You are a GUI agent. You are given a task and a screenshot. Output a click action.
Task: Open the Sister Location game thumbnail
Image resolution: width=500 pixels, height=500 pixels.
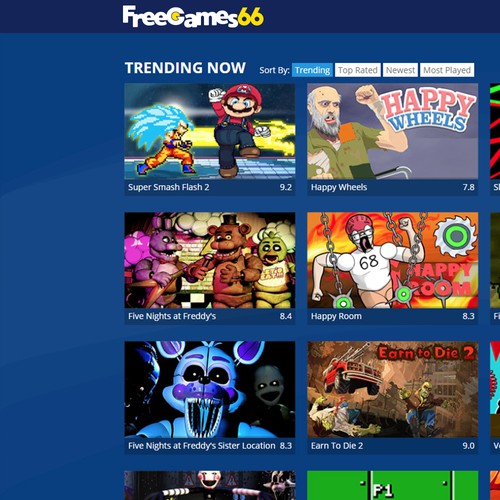(210, 389)
